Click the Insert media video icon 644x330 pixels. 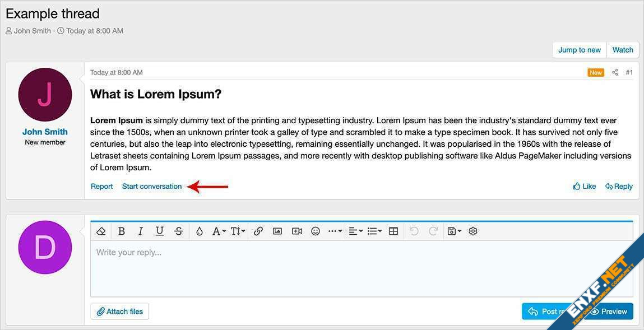(297, 231)
